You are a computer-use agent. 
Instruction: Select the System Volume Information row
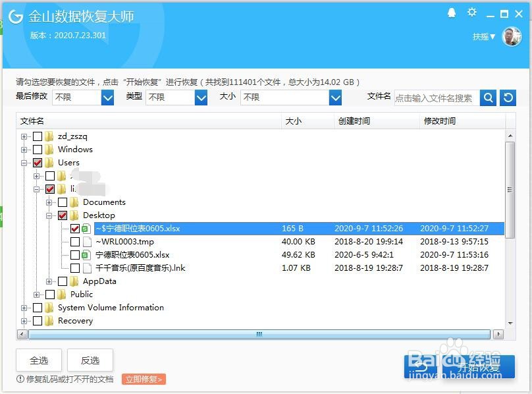coord(260,308)
